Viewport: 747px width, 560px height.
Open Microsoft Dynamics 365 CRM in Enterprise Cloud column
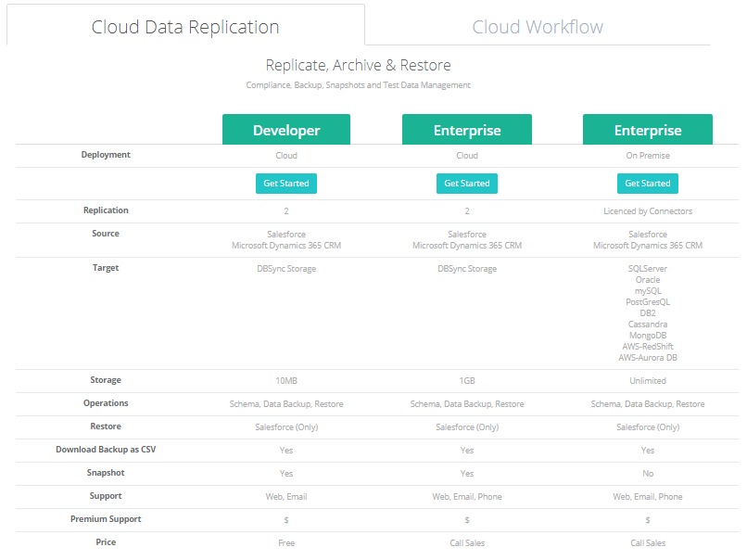(x=467, y=246)
